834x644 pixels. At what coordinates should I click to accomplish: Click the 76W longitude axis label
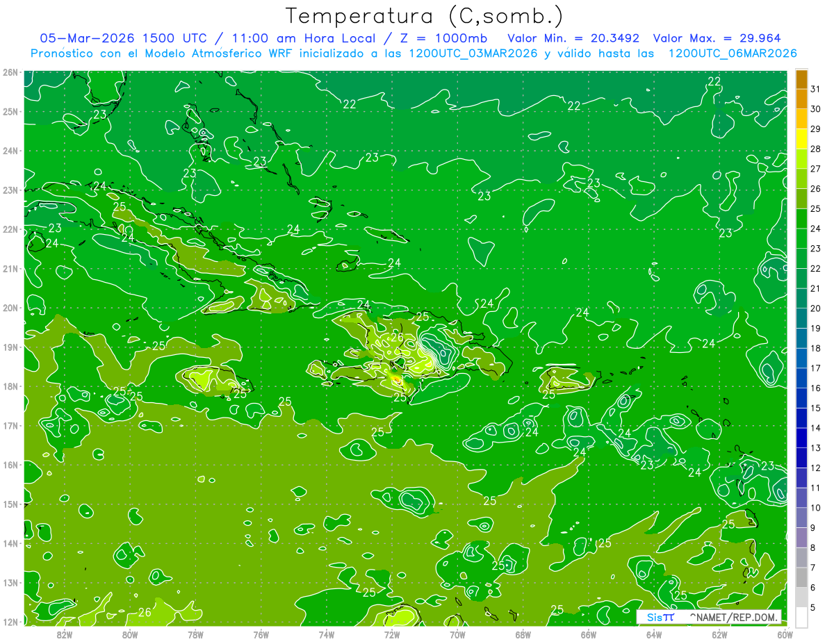tap(261, 634)
